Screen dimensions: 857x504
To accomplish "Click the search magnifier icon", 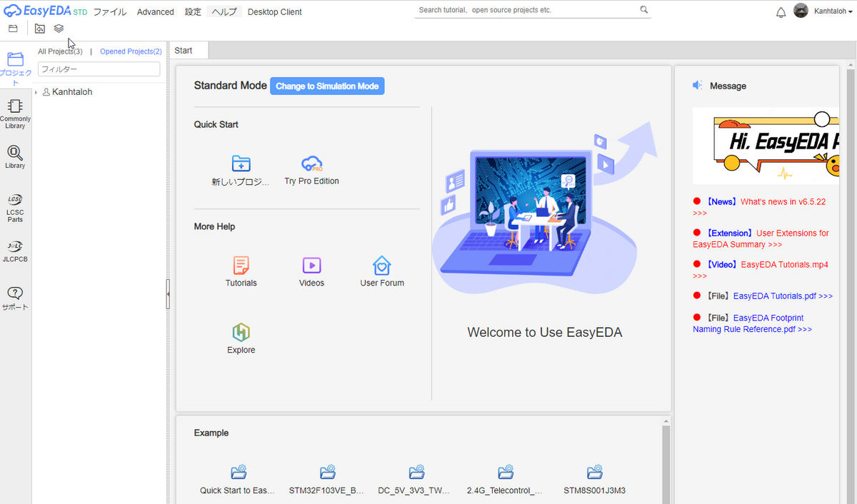I will point(643,10).
